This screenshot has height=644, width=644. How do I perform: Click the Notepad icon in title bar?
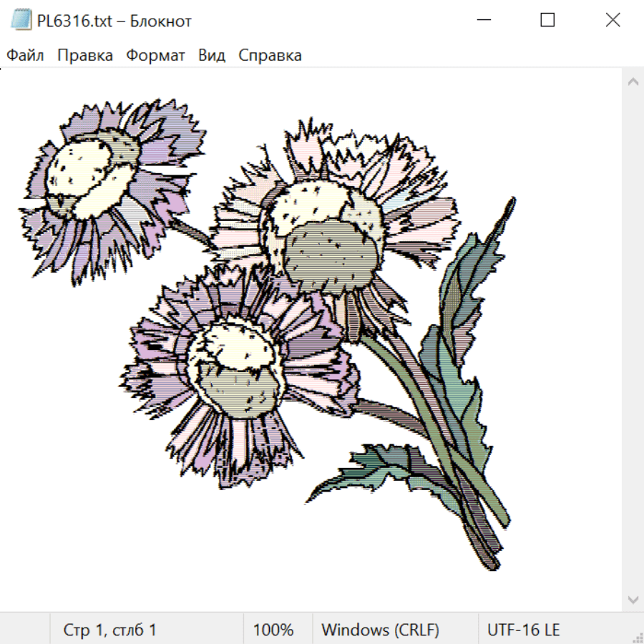(22, 21)
